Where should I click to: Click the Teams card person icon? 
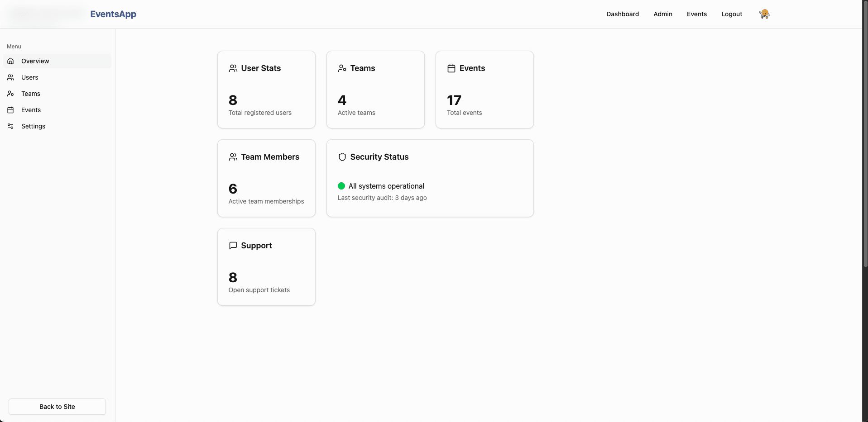342,68
